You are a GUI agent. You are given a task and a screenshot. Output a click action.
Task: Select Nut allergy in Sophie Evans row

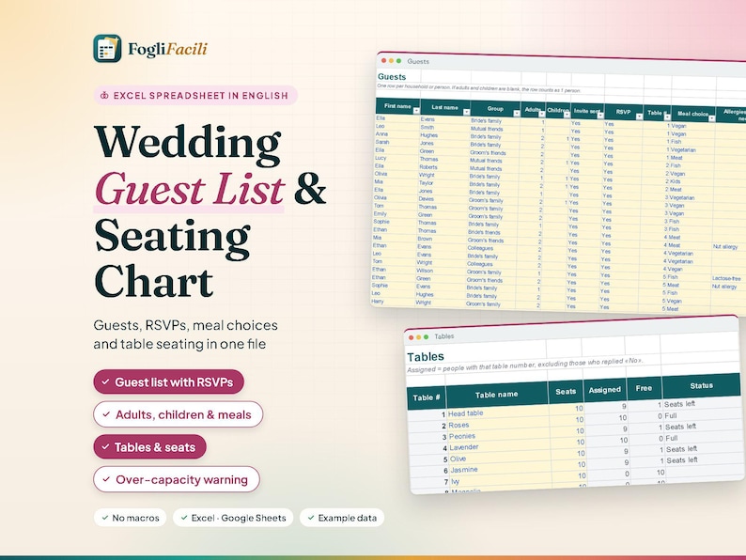[x=727, y=286]
